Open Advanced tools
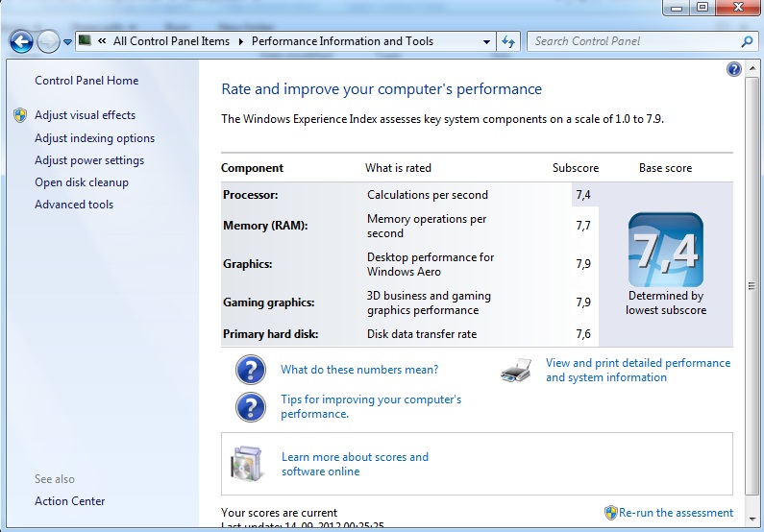 tap(74, 205)
